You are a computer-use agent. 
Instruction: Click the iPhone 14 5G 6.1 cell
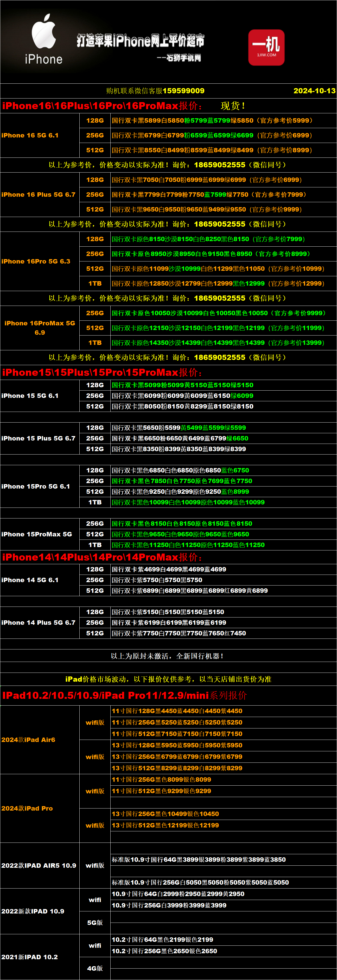pos(40,580)
